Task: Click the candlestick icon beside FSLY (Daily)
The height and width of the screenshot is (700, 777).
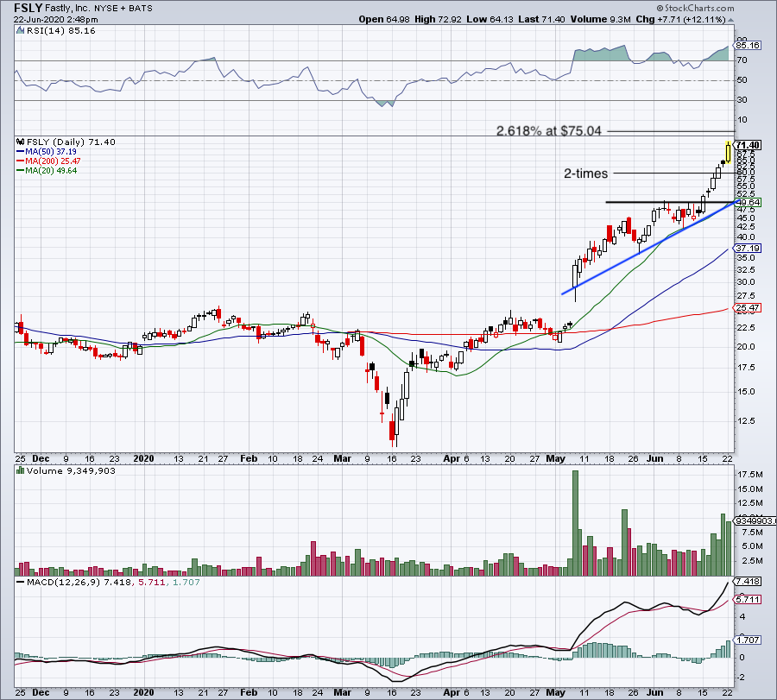Action: tap(21, 142)
